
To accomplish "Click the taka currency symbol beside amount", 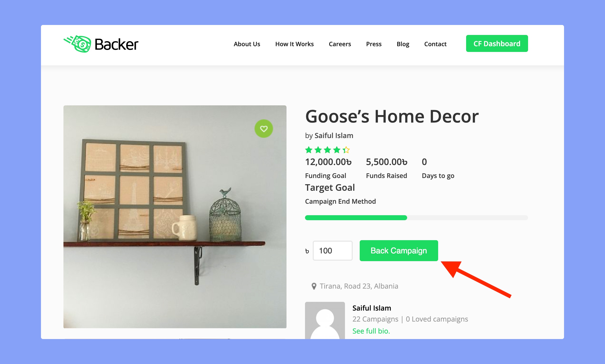I will [x=307, y=251].
